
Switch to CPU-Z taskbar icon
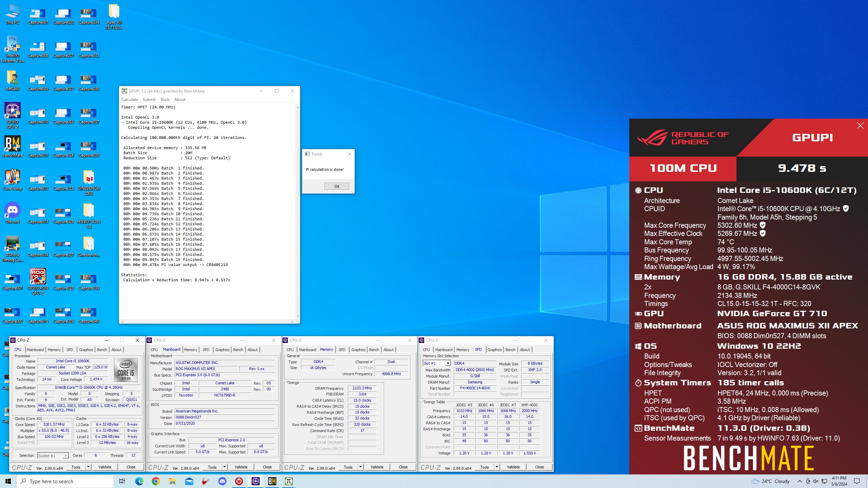[x=256, y=481]
